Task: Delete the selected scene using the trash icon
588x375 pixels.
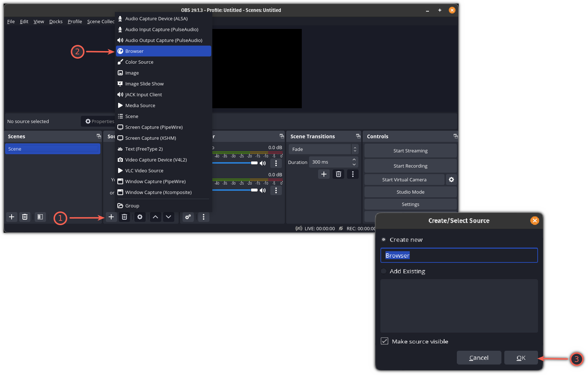Action: [x=25, y=217]
